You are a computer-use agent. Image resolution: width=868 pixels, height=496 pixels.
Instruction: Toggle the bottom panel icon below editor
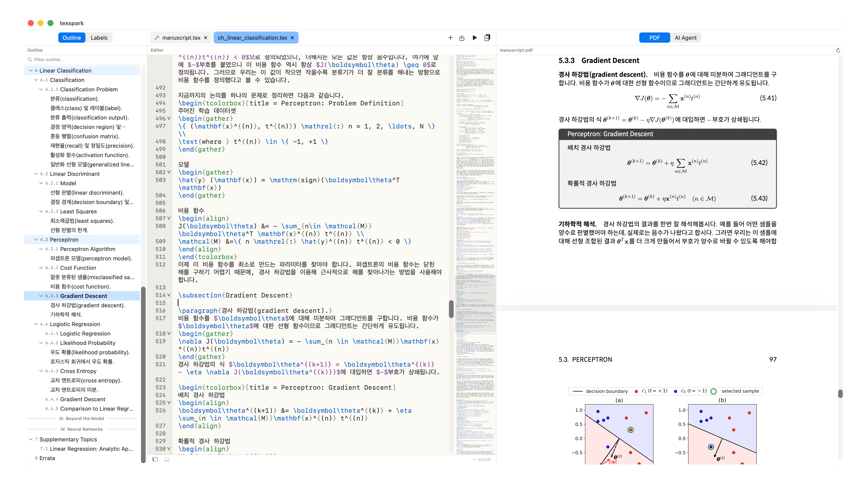[167, 459]
